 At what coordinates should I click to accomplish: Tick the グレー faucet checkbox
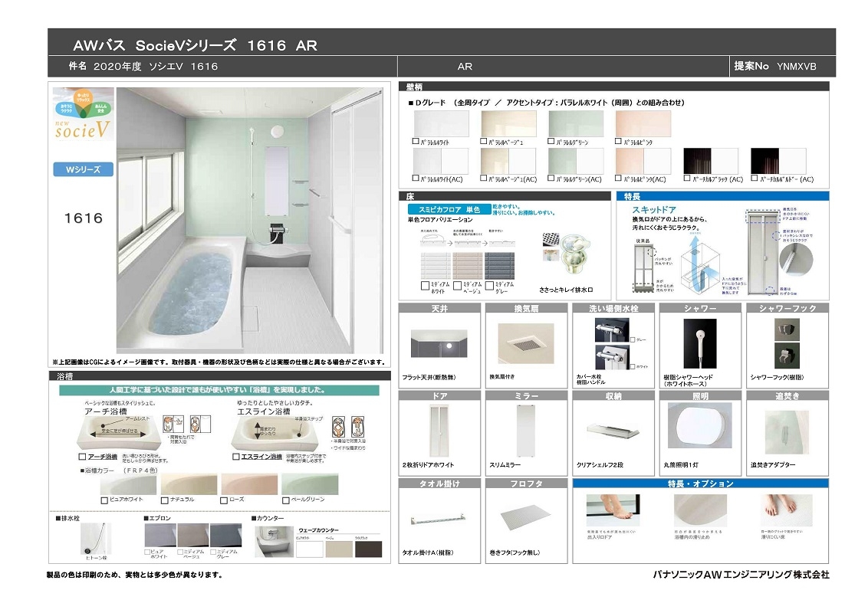coord(633,339)
